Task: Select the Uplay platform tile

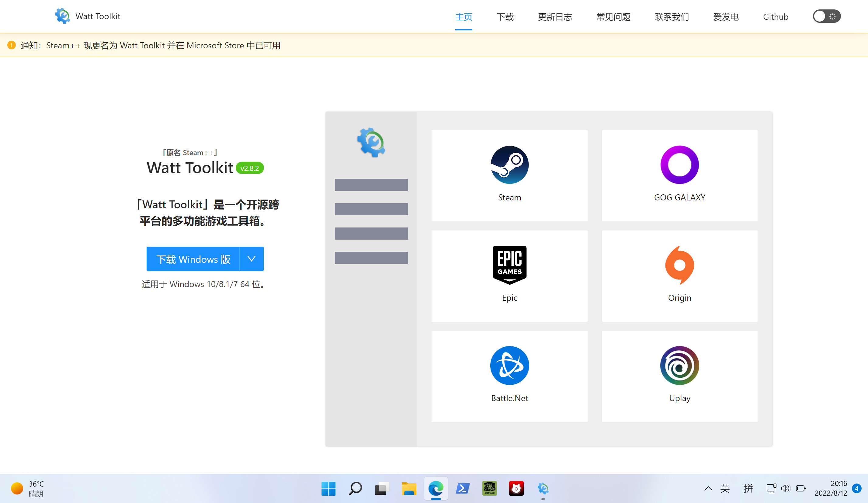Action: [679, 376]
